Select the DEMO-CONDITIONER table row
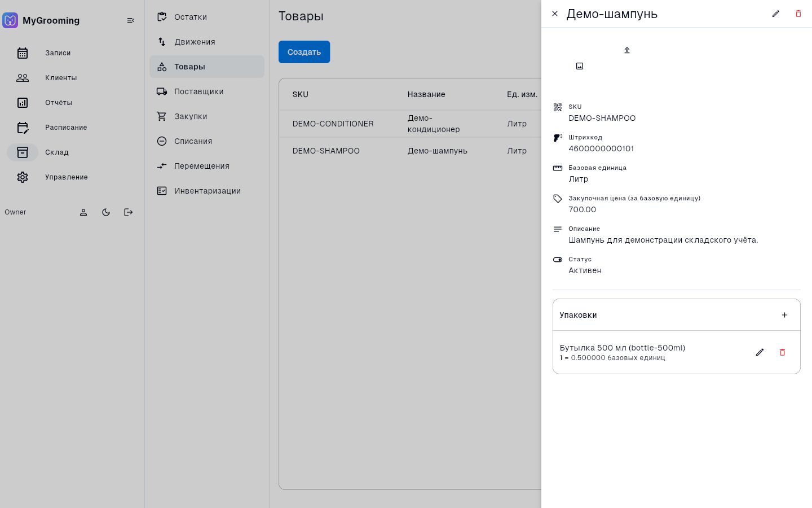812x508 pixels. coord(410,124)
